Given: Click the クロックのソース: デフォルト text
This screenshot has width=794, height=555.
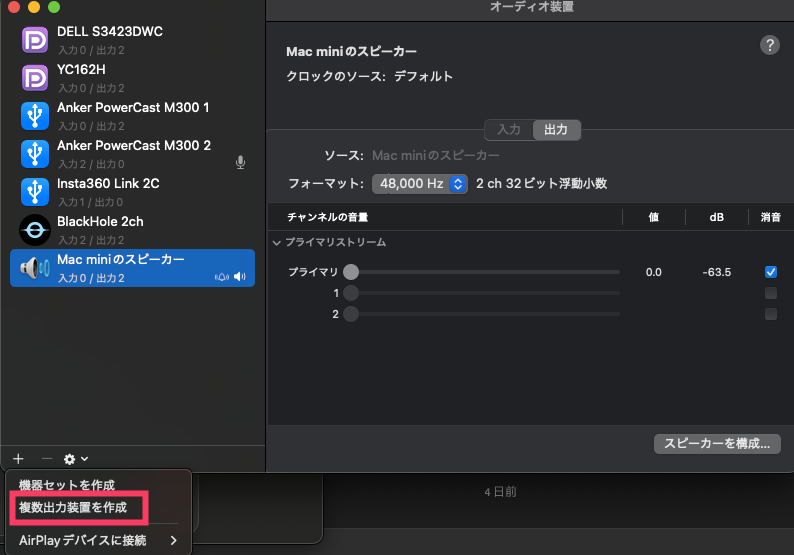Looking at the screenshot, I should coord(370,76).
